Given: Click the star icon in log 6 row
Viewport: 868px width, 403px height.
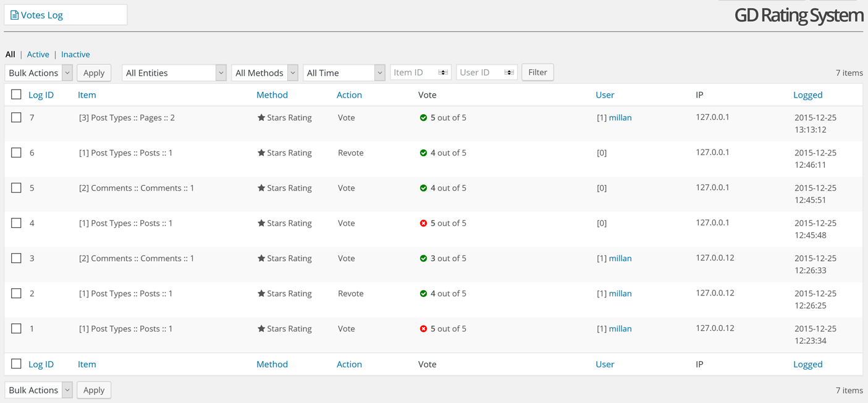Looking at the screenshot, I should [261, 153].
